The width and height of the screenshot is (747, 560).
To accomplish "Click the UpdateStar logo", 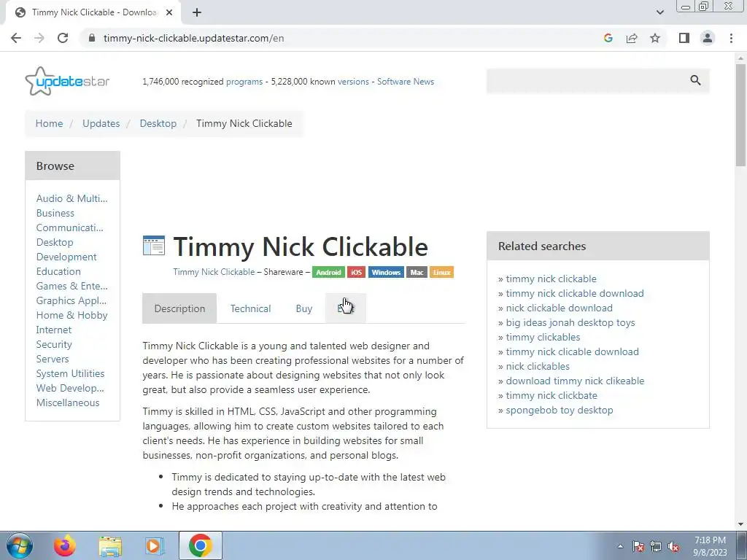I will (x=67, y=81).
